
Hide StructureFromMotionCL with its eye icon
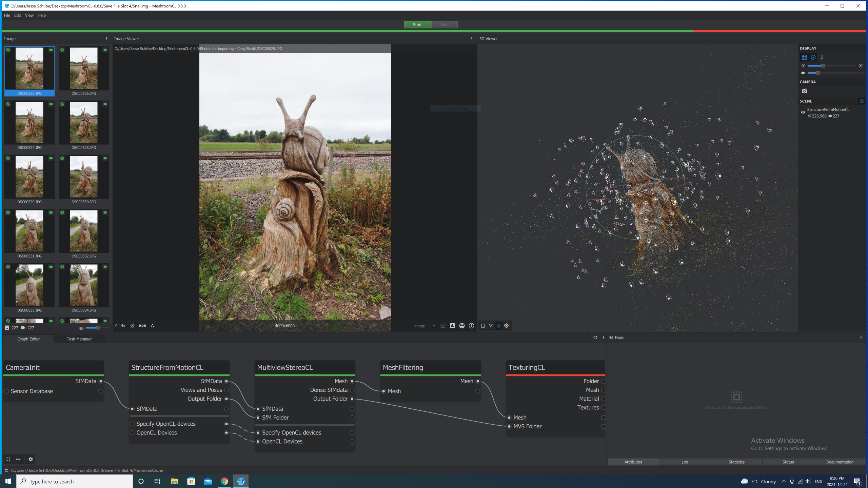pos(803,112)
